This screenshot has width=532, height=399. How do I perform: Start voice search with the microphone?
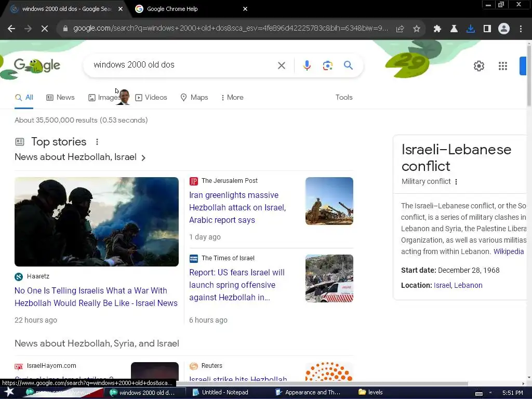coord(307,65)
